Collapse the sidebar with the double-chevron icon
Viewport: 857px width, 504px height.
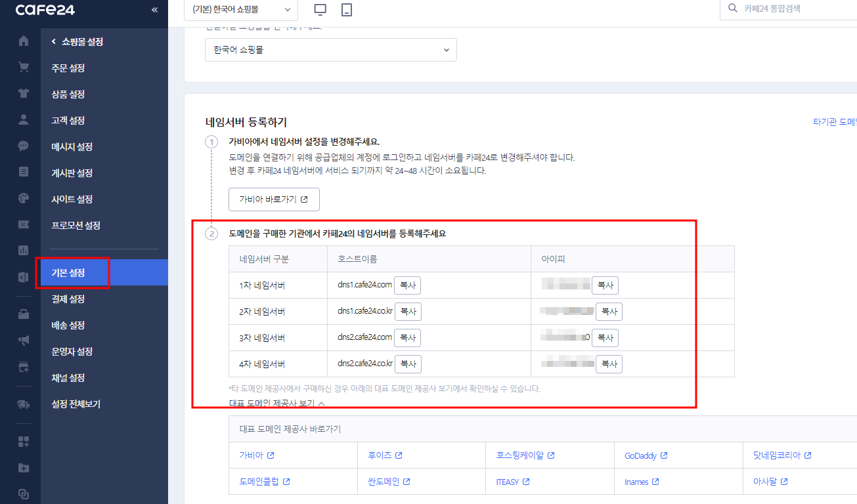154,10
